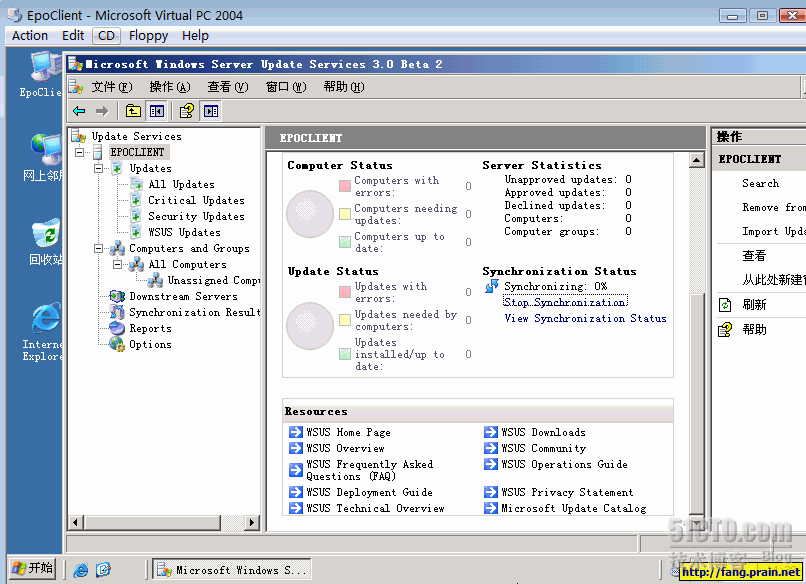Open Microsoft Update Catalog link

(574, 508)
